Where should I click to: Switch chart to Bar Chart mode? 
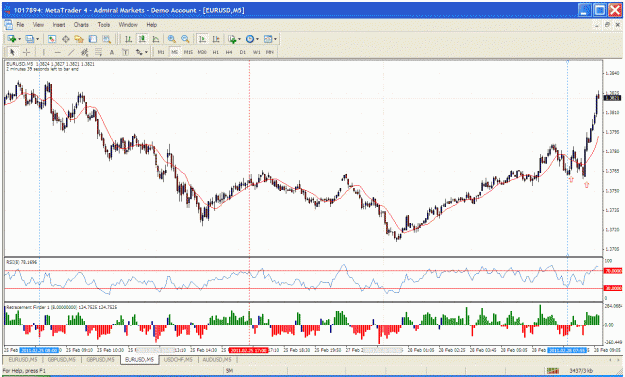128,39
